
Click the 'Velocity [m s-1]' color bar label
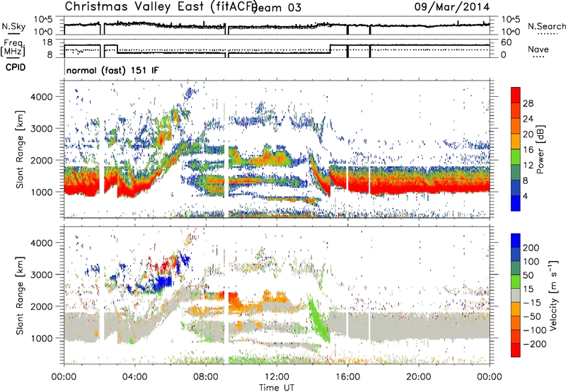553,295
